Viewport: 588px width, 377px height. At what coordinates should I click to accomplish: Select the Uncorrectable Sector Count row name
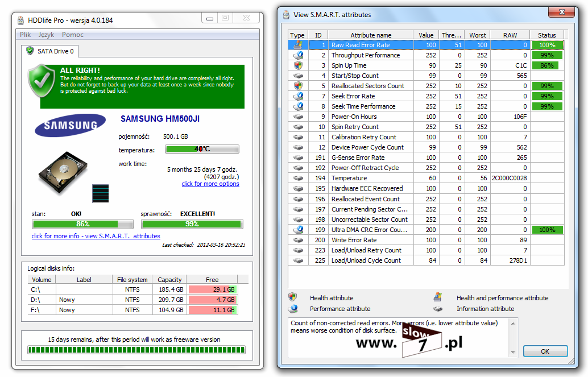[370, 219]
